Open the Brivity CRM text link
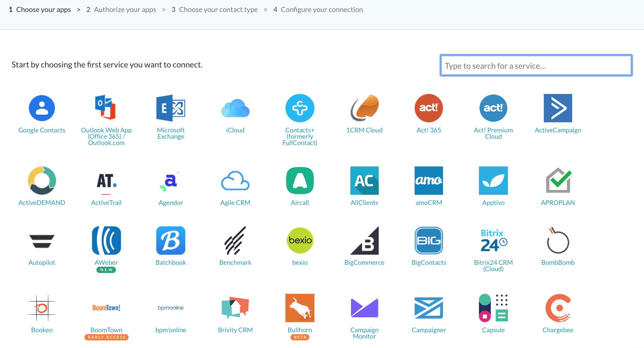This screenshot has height=348, width=644. (235, 330)
